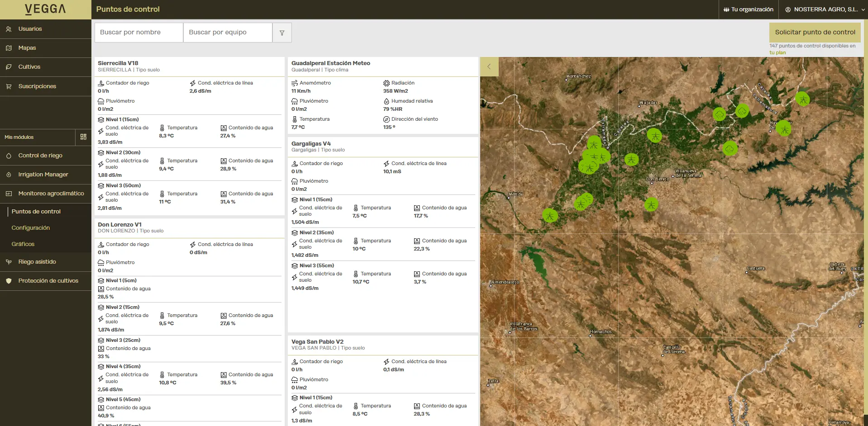Open the Configuración submenu item
This screenshot has width=868, height=426.
point(31,228)
